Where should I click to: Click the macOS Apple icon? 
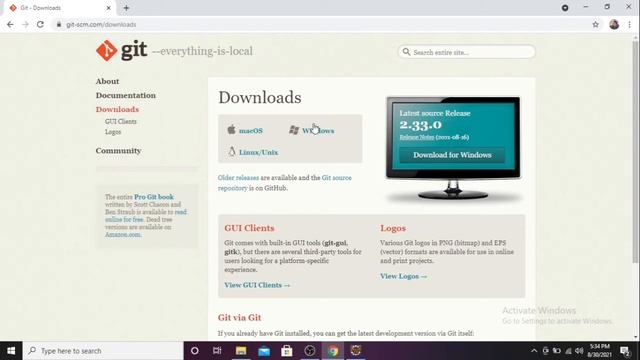pos(231,129)
